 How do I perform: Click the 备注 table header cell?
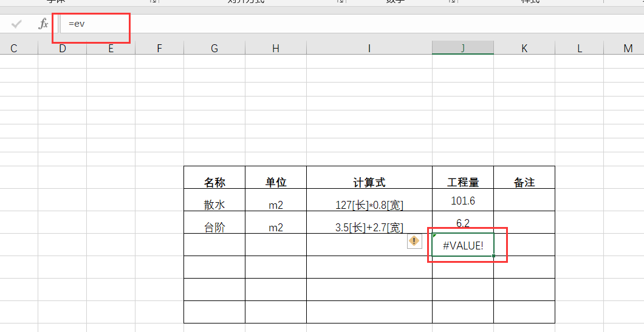tap(524, 182)
